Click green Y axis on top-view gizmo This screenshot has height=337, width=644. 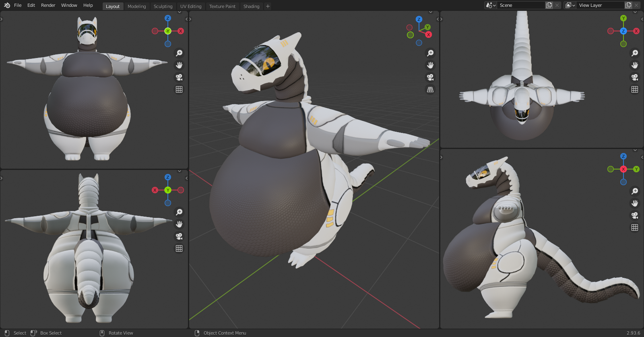pos(623,18)
